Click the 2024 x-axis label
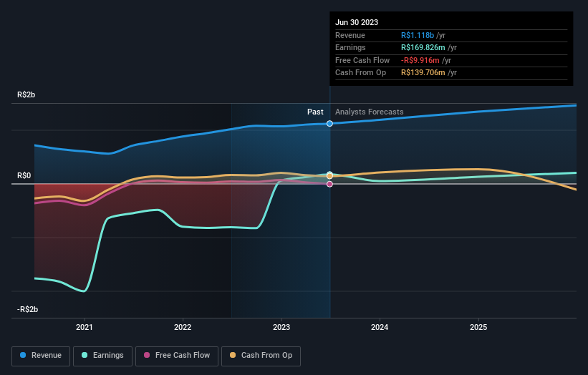 pos(380,328)
